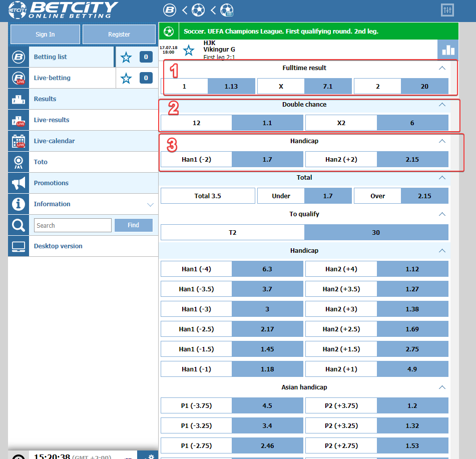Select Han1 (-4) odds 6.3
The image size is (476, 459).
267,269
